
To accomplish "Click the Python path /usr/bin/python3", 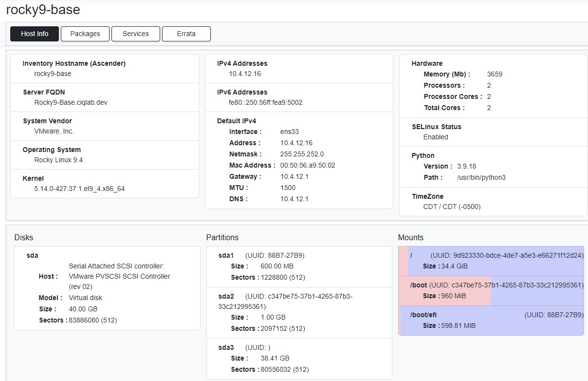I will [481, 177].
